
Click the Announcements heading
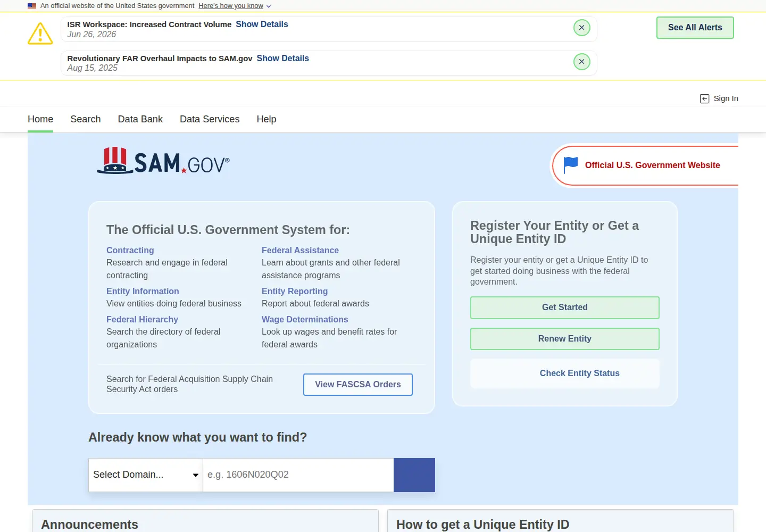pyautogui.click(x=89, y=525)
